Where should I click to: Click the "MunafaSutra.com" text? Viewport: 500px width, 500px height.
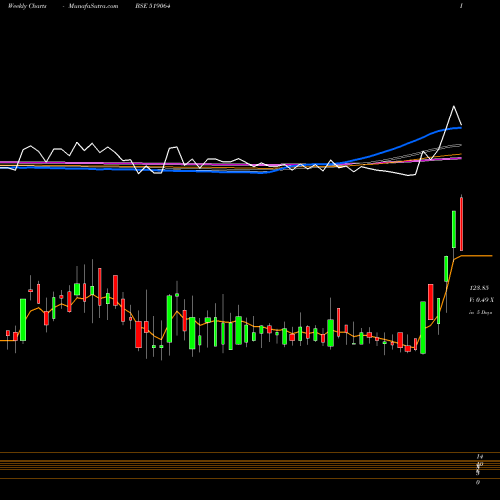(93, 6)
